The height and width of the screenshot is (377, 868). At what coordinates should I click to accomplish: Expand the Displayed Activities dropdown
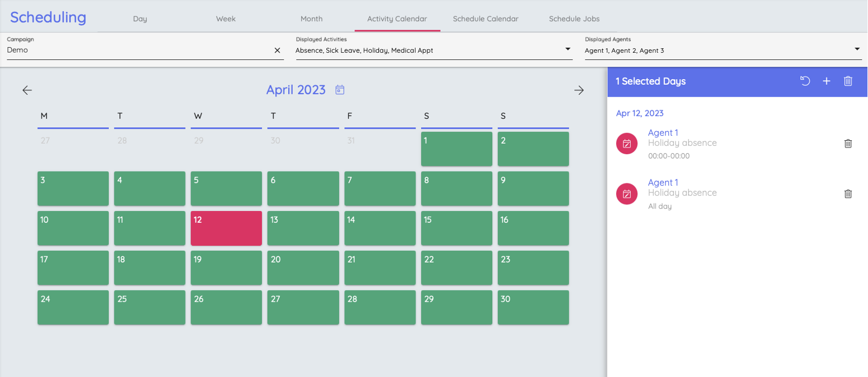click(x=567, y=49)
